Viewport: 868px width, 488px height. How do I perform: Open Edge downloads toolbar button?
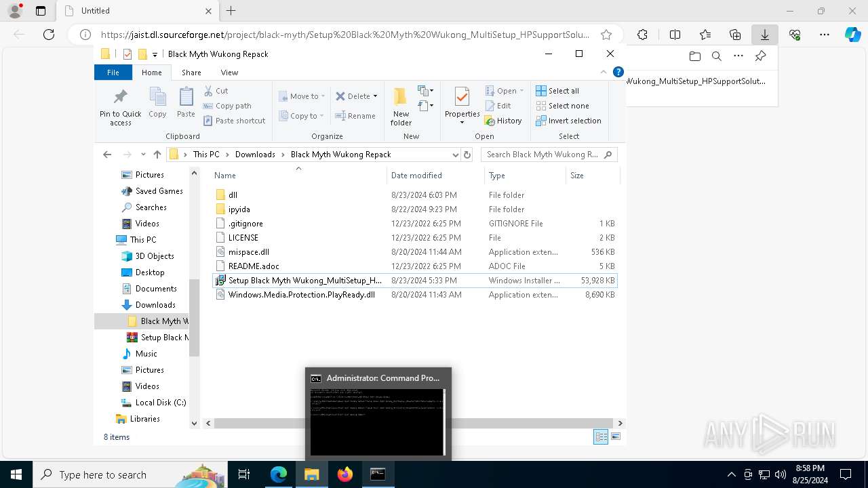tap(764, 35)
